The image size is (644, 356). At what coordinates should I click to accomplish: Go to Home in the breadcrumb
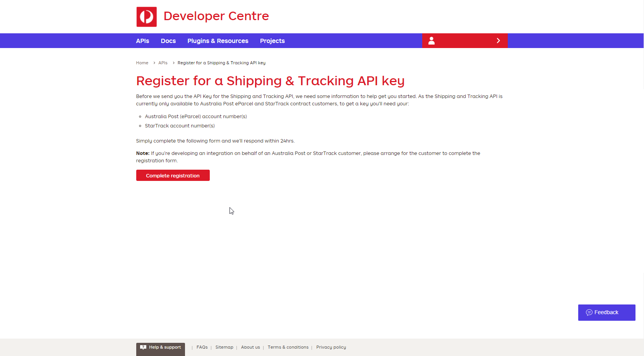coord(142,63)
